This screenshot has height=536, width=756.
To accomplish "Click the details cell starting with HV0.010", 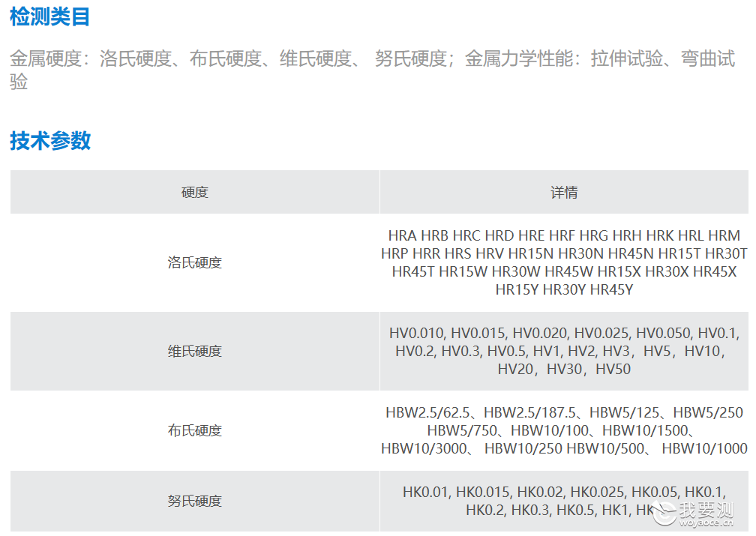I will [x=564, y=352].
